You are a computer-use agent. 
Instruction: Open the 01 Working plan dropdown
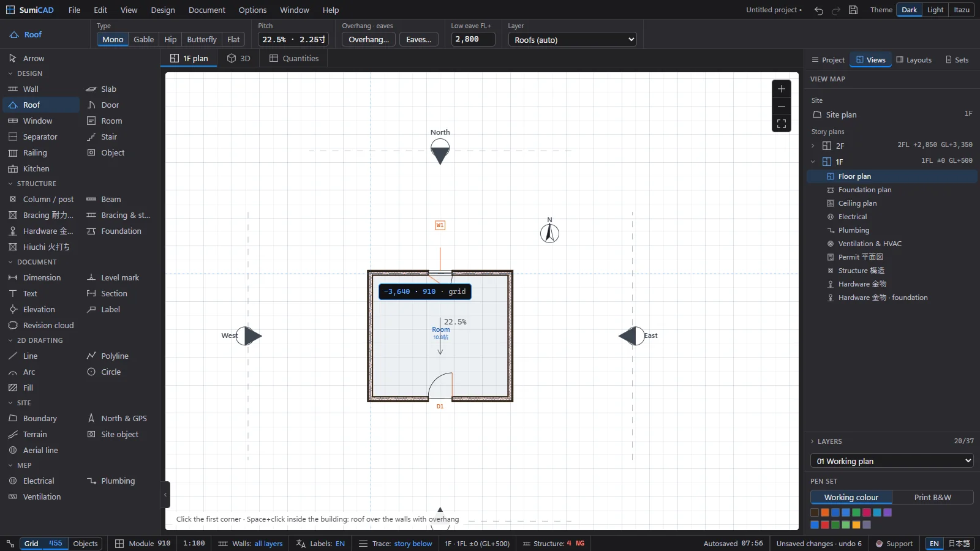[x=892, y=460]
